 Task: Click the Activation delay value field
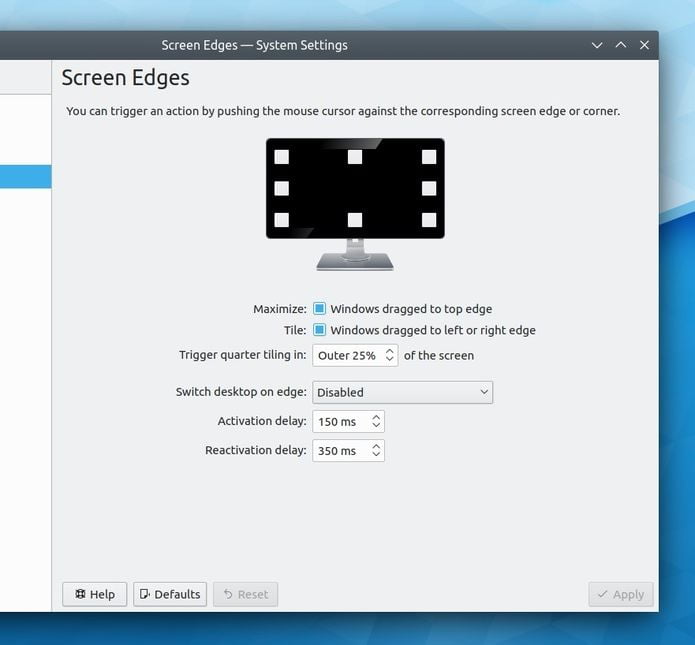click(341, 421)
